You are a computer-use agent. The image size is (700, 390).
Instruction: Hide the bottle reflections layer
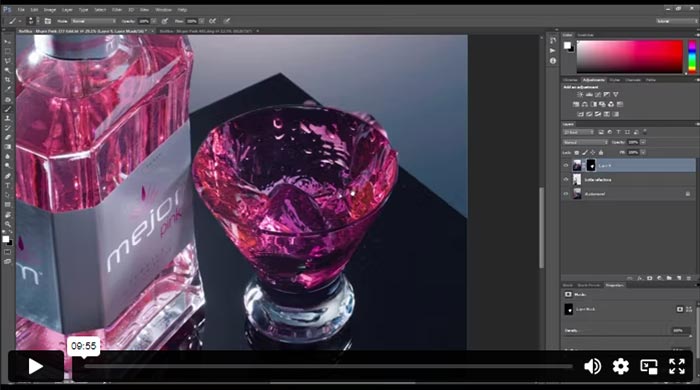[x=566, y=179]
